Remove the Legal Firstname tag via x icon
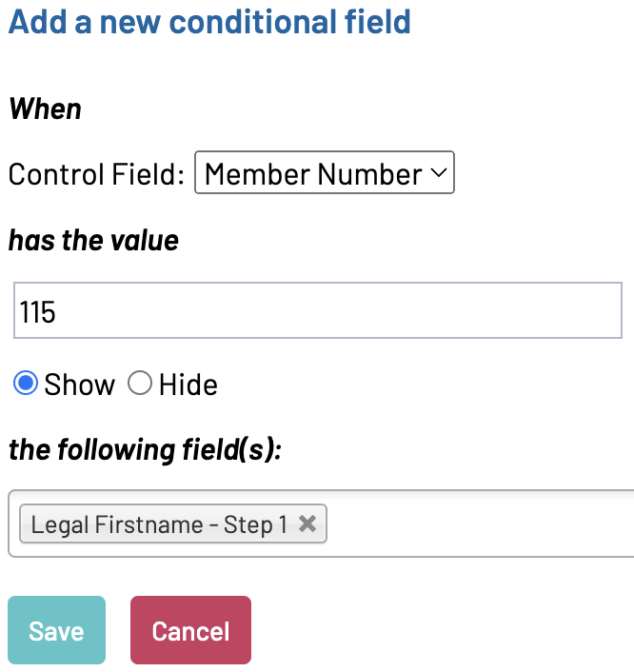Image resolution: width=634 pixels, height=672 pixels. (307, 524)
